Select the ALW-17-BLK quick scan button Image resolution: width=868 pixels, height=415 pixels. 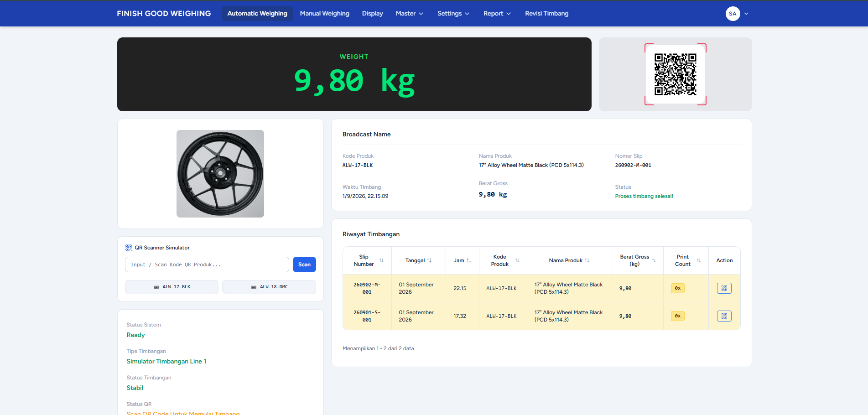tap(172, 287)
